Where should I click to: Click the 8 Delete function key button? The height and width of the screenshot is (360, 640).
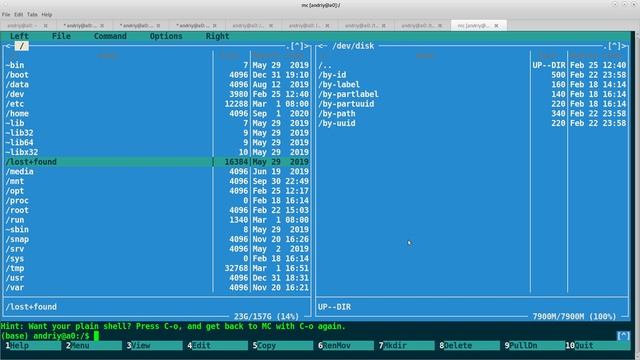(x=469, y=346)
